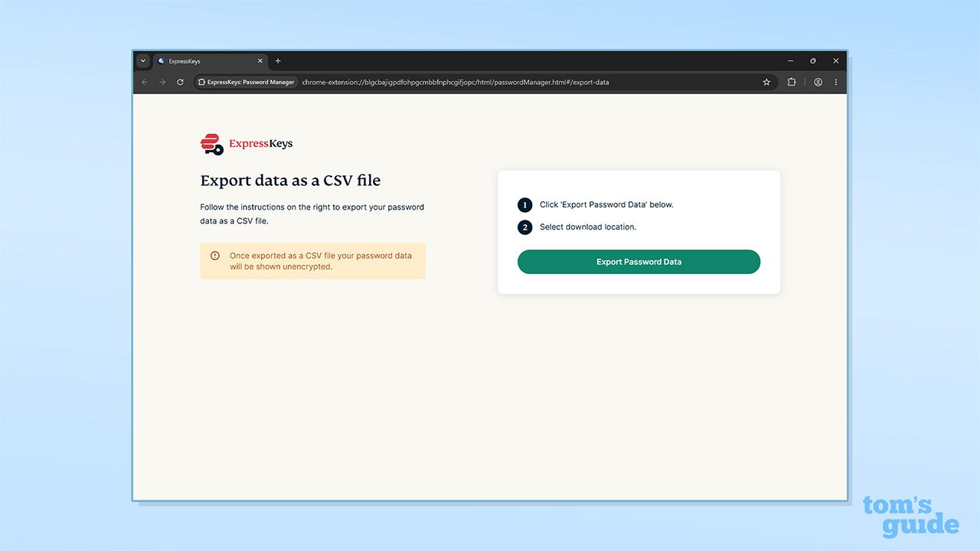The height and width of the screenshot is (551, 980).
Task: Click the 'Follow the instructions on the right' paragraph
Action: 312,214
